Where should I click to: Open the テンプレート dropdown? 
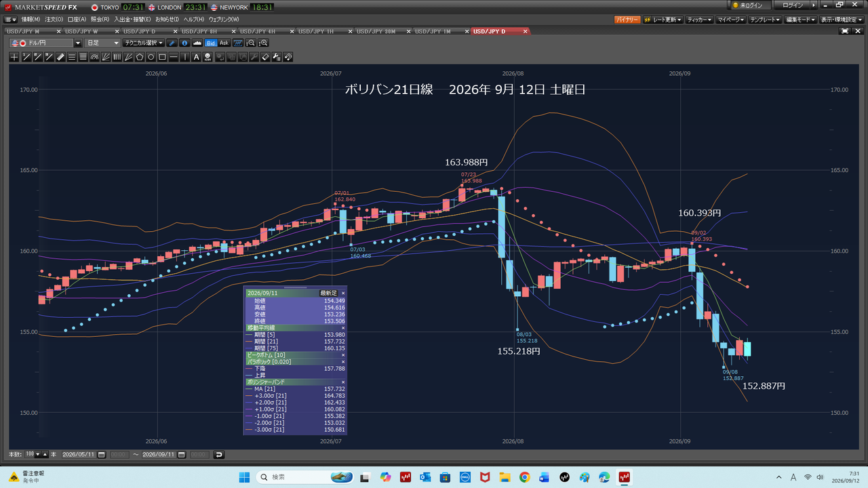(766, 20)
